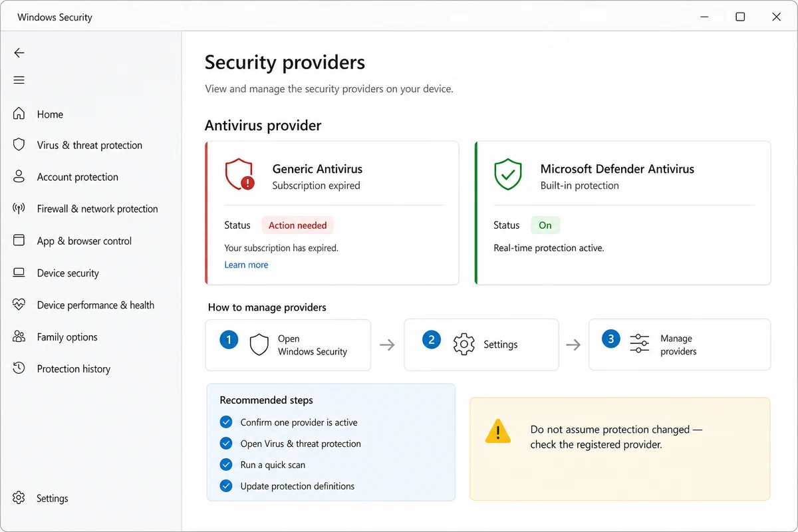Toggle check beside Update protection definitions
The width and height of the screenshot is (798, 532).
[226, 486]
